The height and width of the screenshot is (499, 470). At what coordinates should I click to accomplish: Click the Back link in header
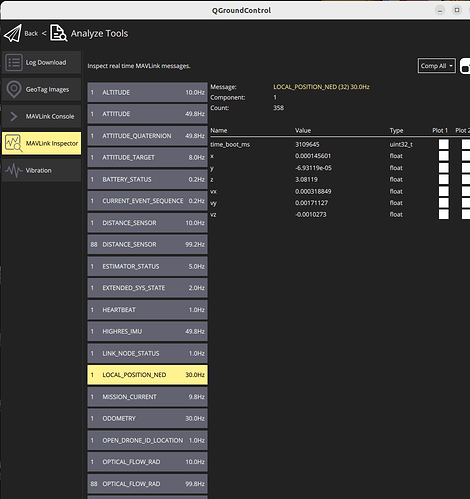[31, 34]
